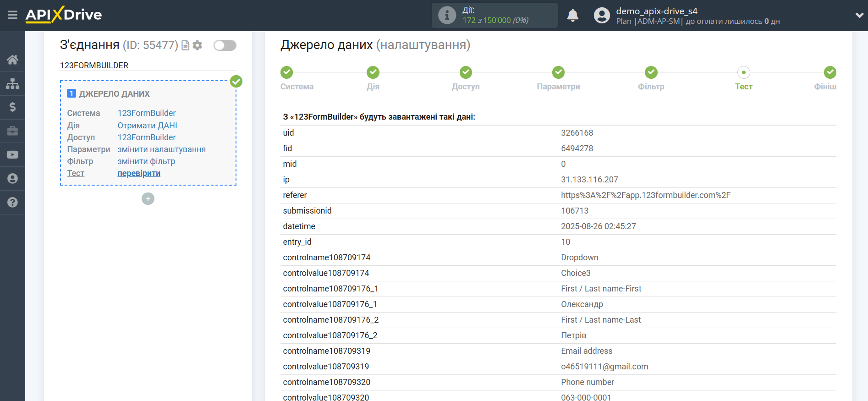Open briefcase icon in sidebar

[x=12, y=131]
